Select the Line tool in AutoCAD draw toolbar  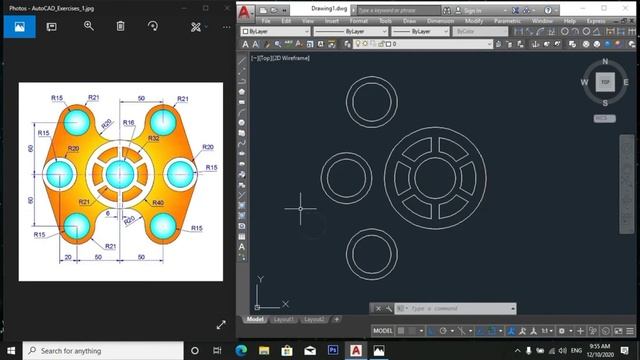(x=242, y=61)
